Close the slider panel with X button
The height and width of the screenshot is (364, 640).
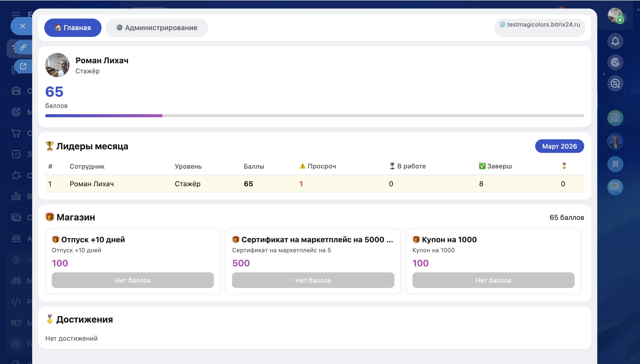[x=23, y=26]
